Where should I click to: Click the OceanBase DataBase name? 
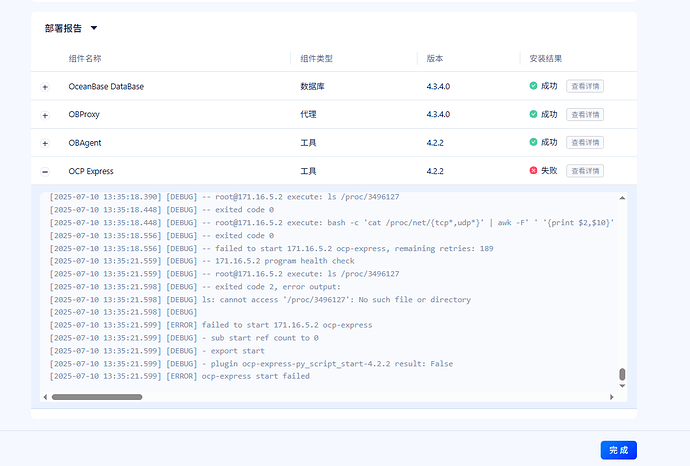pyautogui.click(x=106, y=87)
